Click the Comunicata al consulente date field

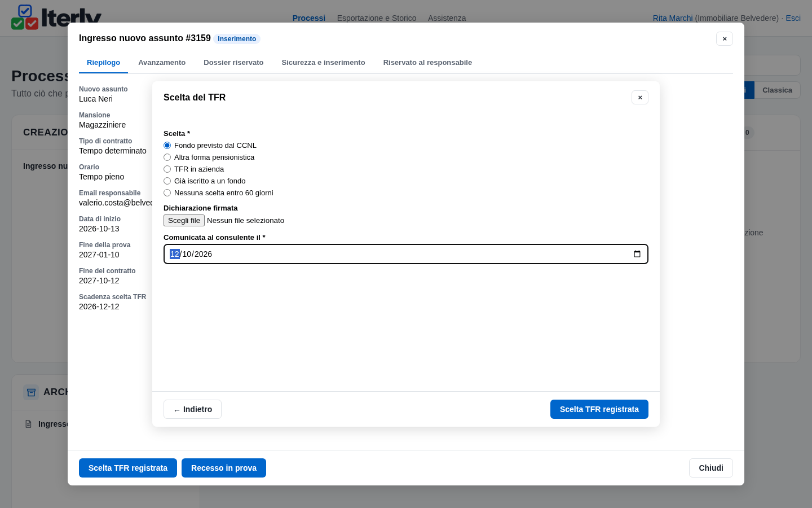(x=406, y=254)
